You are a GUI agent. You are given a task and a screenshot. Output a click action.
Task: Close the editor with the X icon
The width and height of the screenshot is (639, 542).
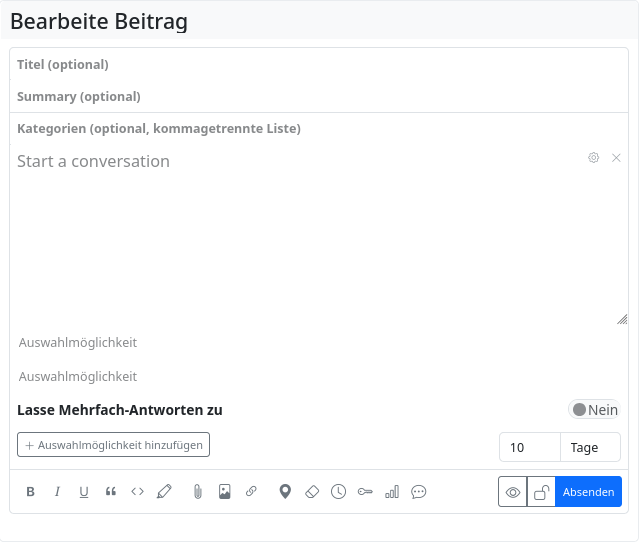(616, 158)
